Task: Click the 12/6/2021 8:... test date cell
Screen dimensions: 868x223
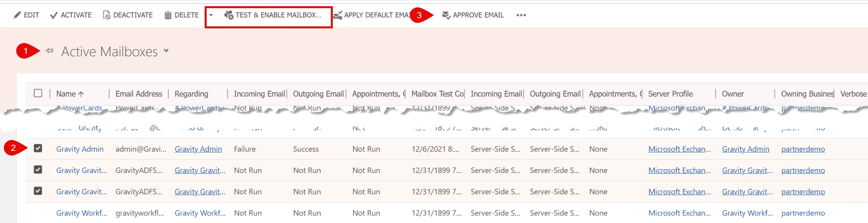Action: [x=435, y=149]
